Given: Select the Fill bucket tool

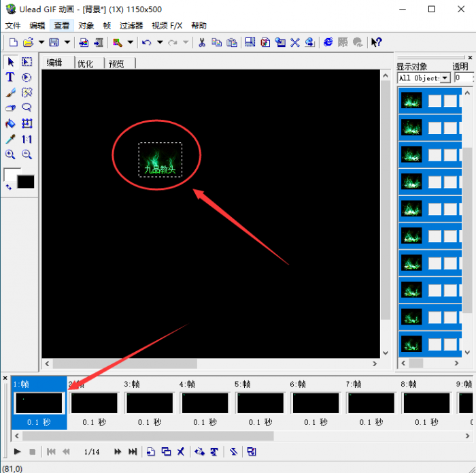Looking at the screenshot, I should [x=10, y=123].
